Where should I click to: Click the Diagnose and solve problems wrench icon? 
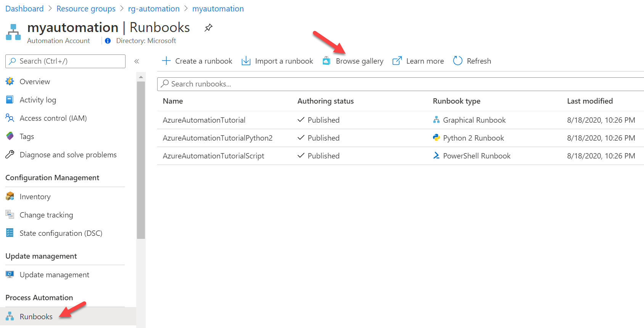point(10,155)
